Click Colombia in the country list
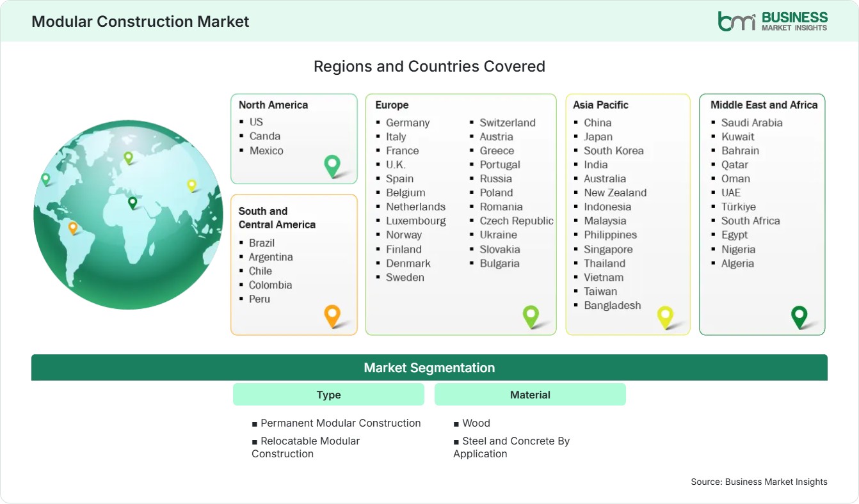859x504 pixels. click(x=270, y=285)
